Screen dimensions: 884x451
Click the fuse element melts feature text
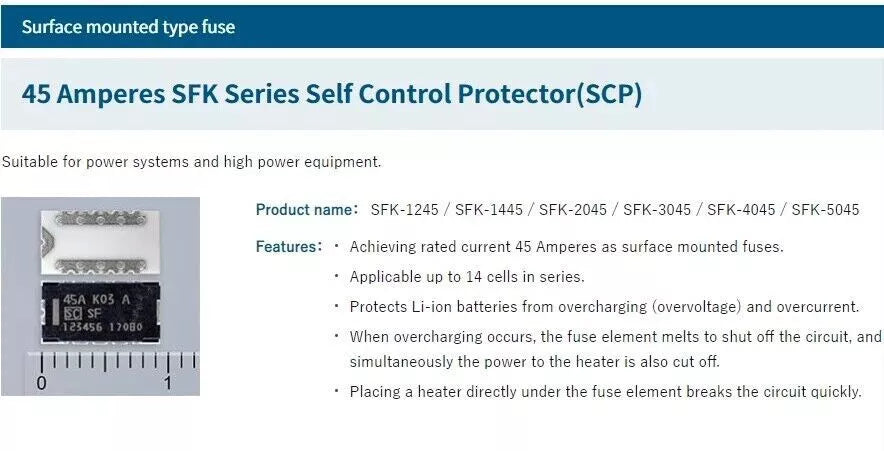(x=616, y=349)
